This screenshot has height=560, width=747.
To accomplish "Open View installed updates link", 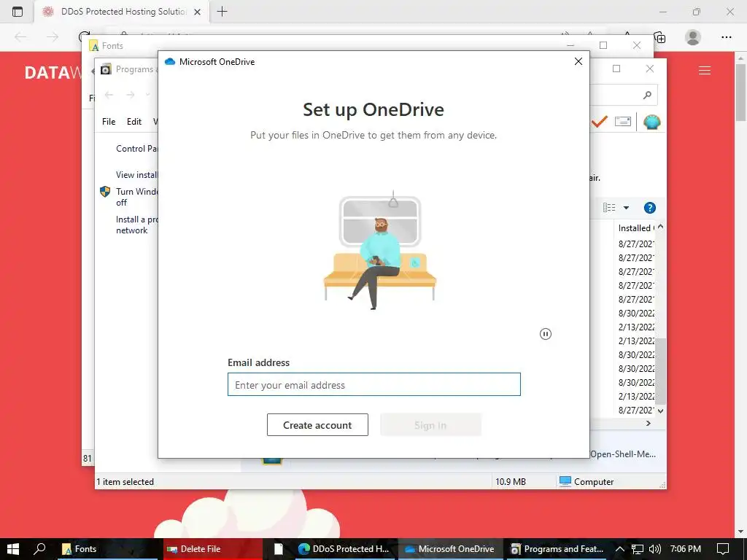I will 136,175.
